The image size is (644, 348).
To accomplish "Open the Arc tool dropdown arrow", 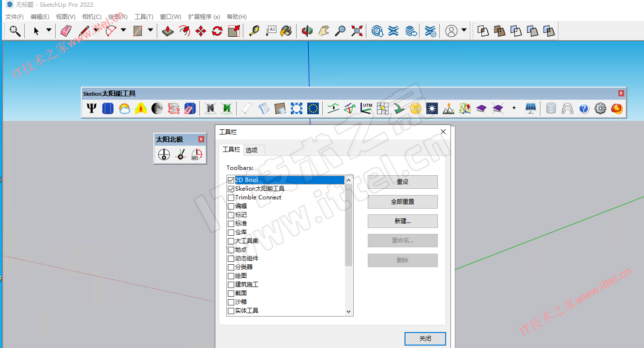I will tap(123, 30).
